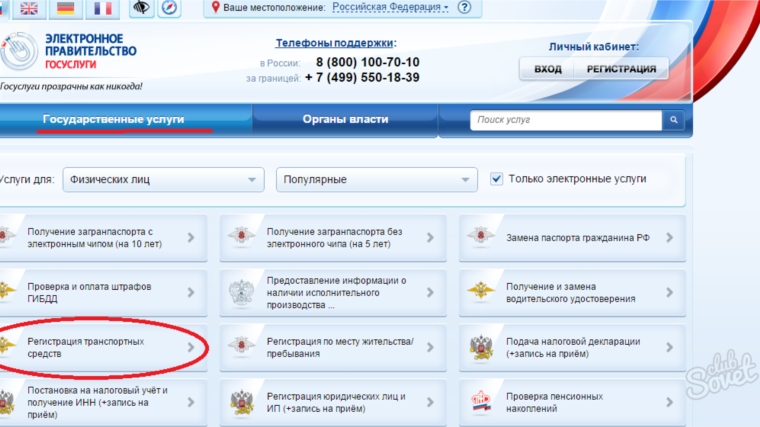Open Подача налоговой декларации service
Viewport: 760px width, 427px height.
(572, 347)
